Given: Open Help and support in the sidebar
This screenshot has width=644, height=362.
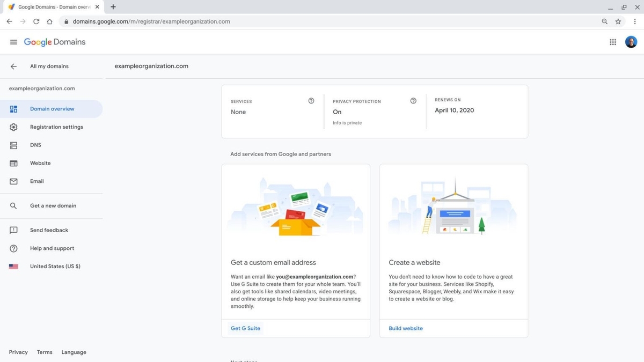Looking at the screenshot, I should click(13, 248).
